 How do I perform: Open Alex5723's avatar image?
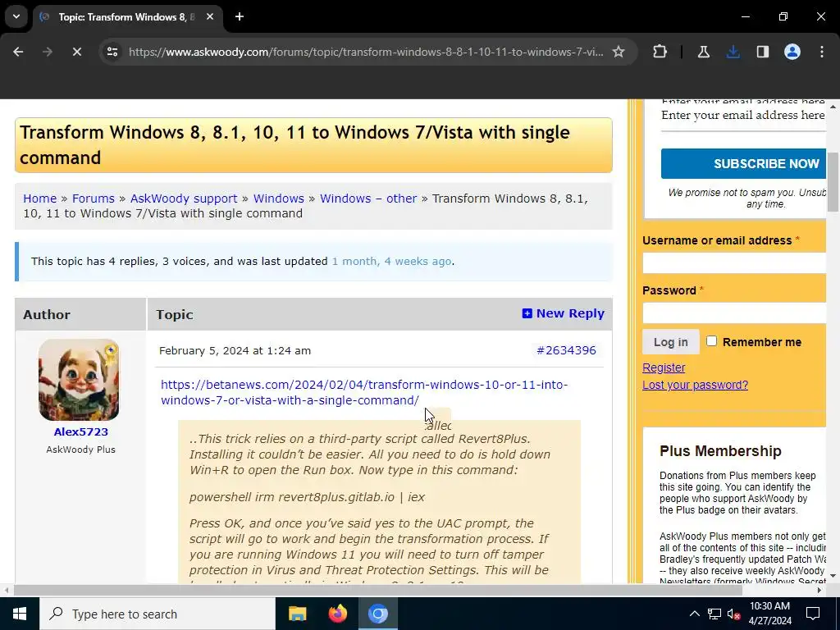pyautogui.click(x=80, y=380)
